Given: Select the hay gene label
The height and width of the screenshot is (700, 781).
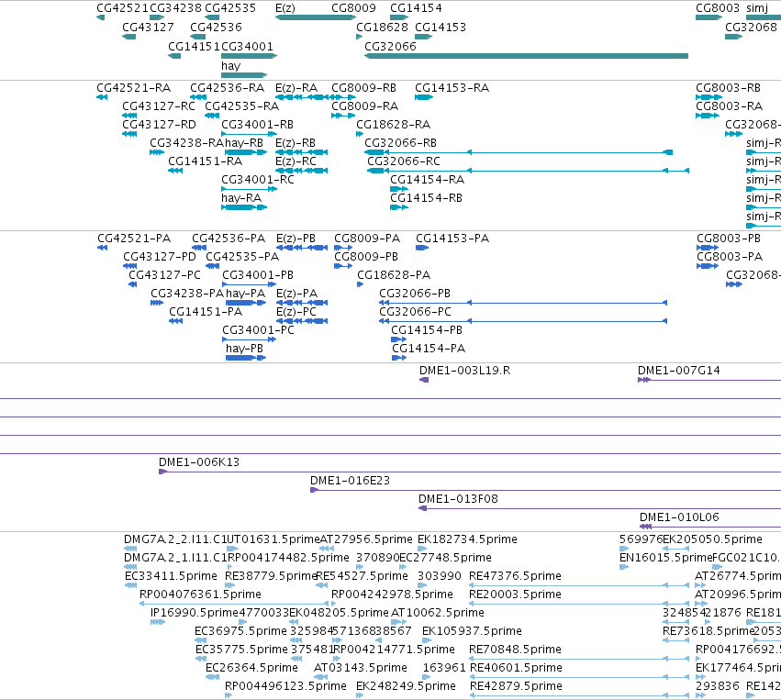Looking at the screenshot, I should 230,66.
